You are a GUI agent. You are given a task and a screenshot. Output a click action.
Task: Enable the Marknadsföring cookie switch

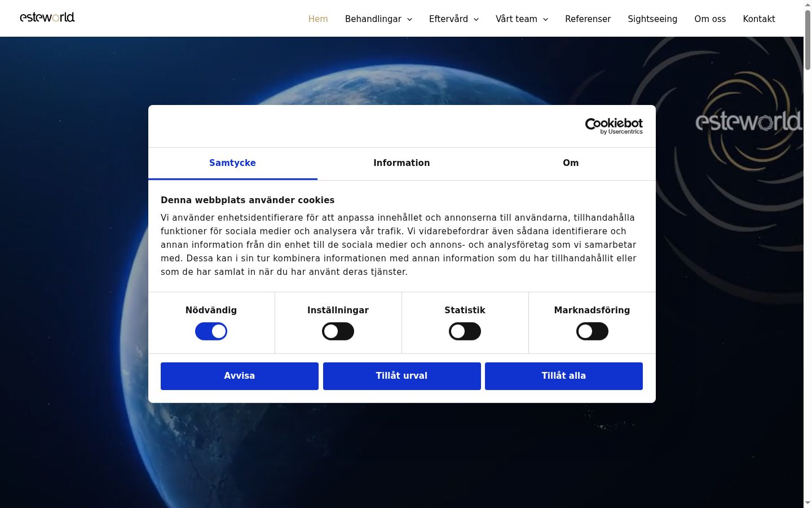point(592,331)
